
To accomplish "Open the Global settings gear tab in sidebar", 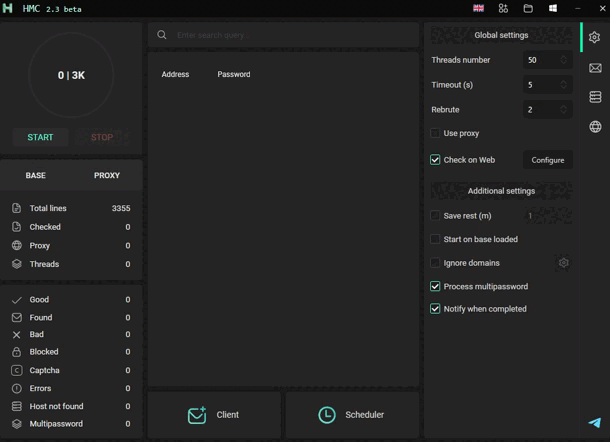I will point(594,37).
